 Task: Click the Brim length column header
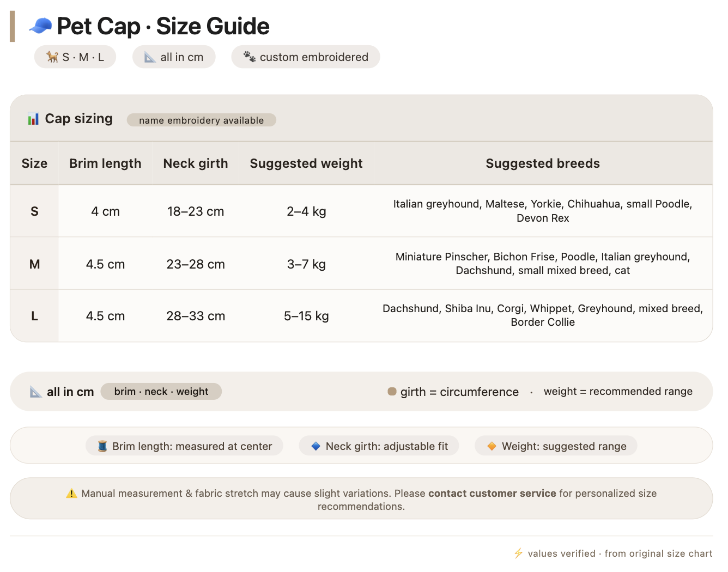[x=105, y=163]
